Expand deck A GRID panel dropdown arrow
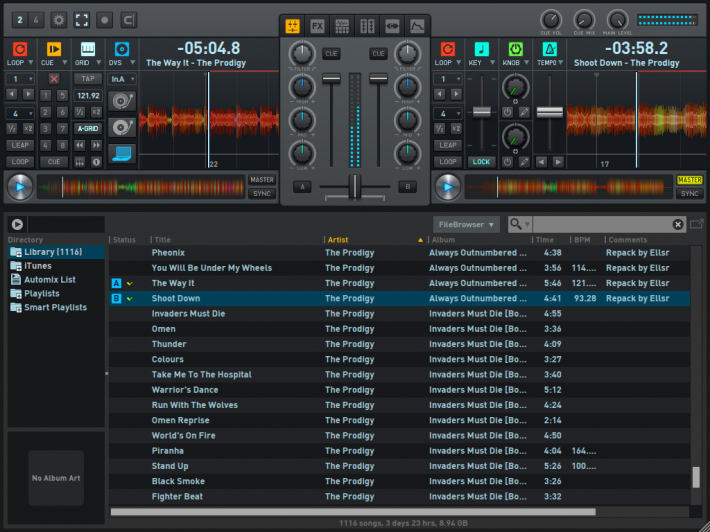The width and height of the screenshot is (710, 532). click(99, 62)
